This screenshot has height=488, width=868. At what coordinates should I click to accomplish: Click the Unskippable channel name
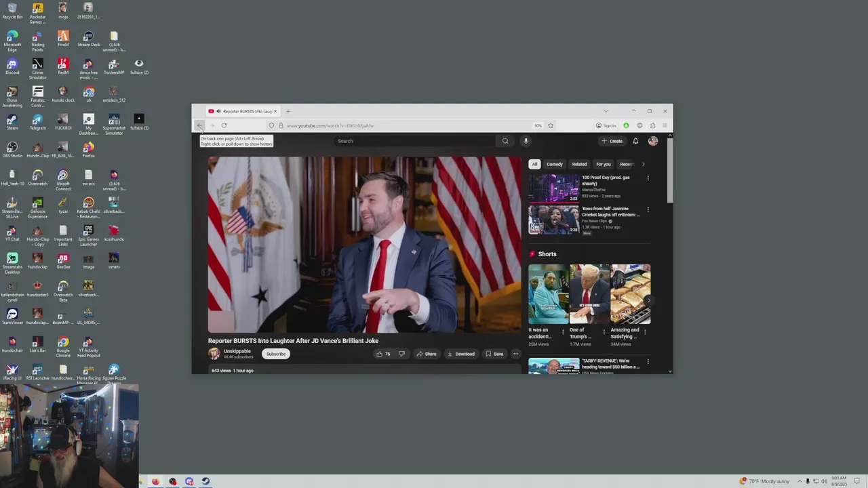click(237, 351)
